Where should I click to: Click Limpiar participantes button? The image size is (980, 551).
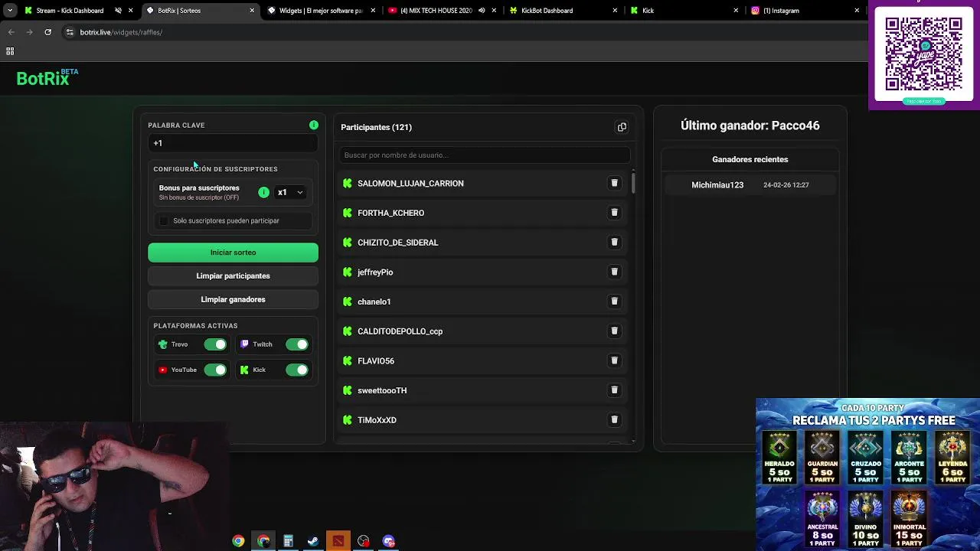pyautogui.click(x=233, y=275)
